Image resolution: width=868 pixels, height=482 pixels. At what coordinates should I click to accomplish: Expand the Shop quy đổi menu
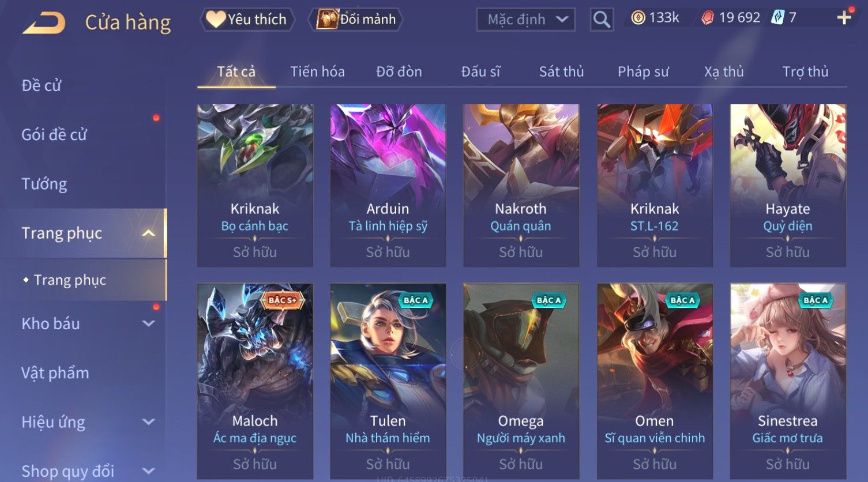click(x=148, y=471)
